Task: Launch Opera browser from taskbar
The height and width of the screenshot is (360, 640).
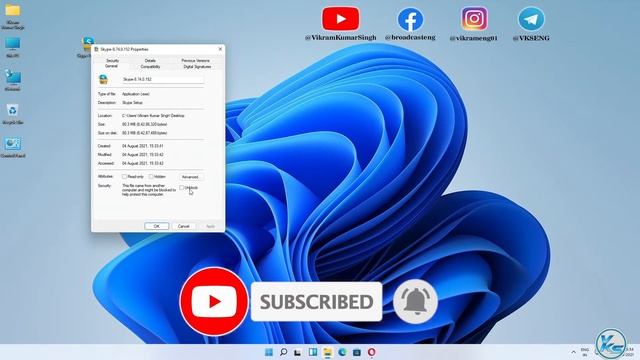Action: pos(371,352)
